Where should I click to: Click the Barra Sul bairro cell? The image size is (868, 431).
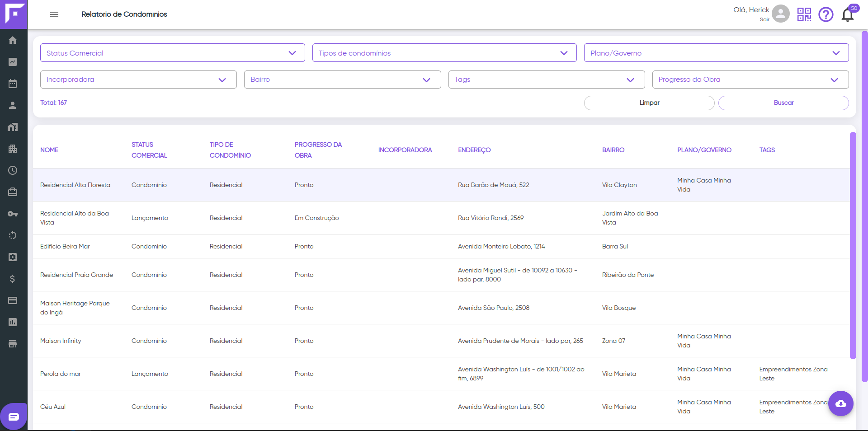coord(615,246)
